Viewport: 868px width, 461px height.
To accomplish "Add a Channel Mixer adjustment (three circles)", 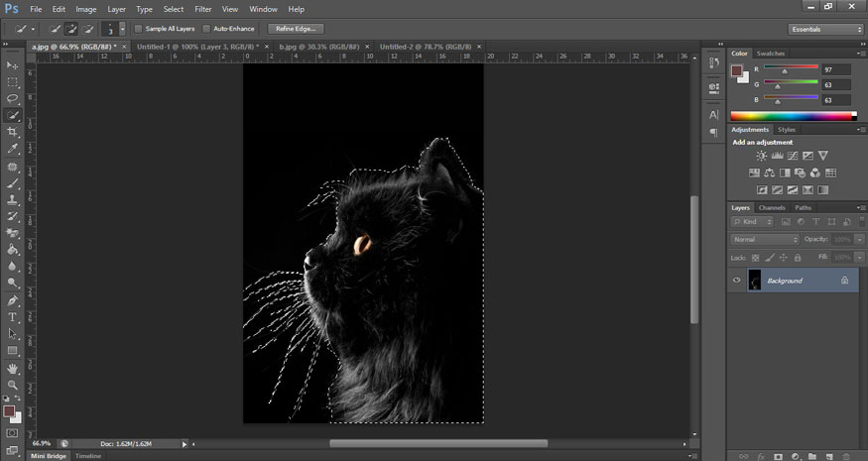I will pyautogui.click(x=814, y=173).
